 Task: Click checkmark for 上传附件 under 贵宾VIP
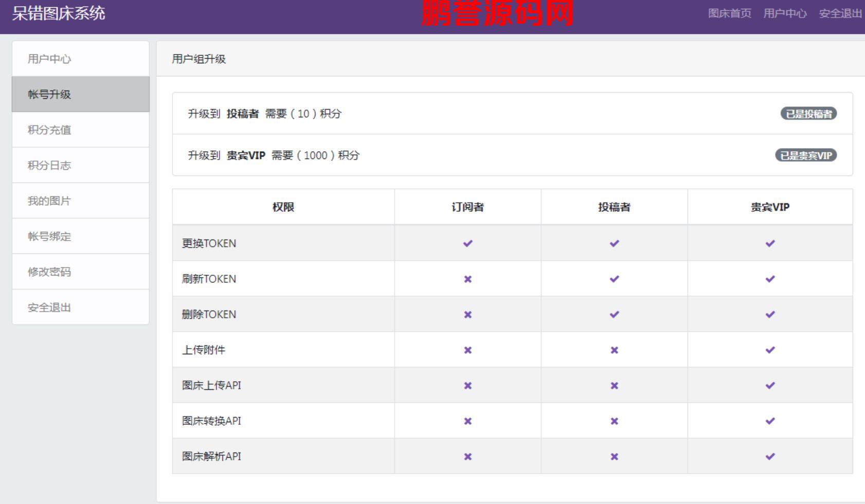tap(770, 350)
